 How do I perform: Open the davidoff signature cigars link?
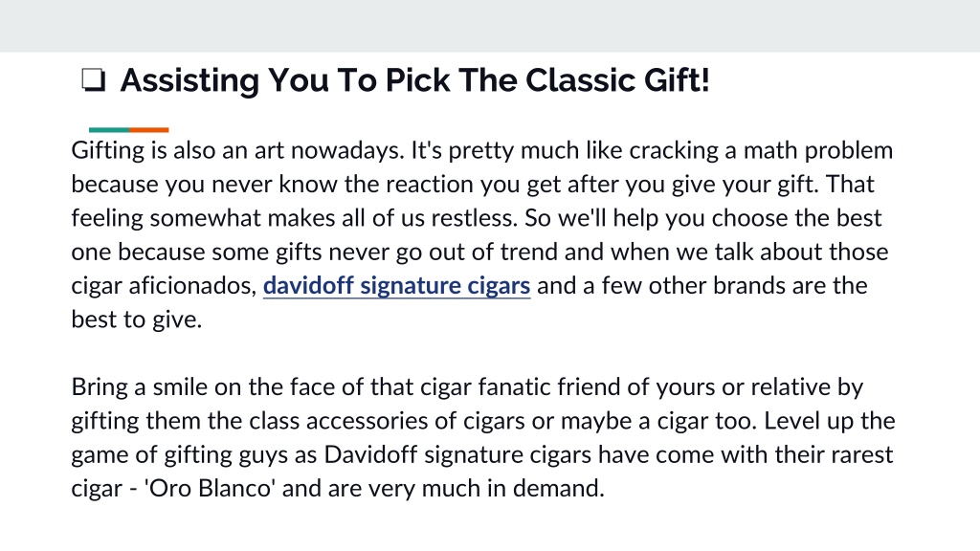point(397,285)
